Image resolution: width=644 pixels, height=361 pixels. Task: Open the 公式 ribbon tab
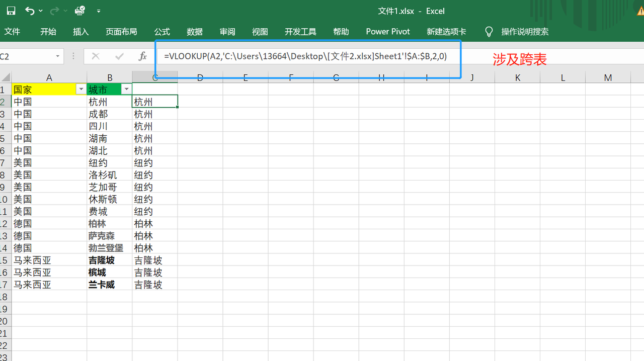coord(162,32)
